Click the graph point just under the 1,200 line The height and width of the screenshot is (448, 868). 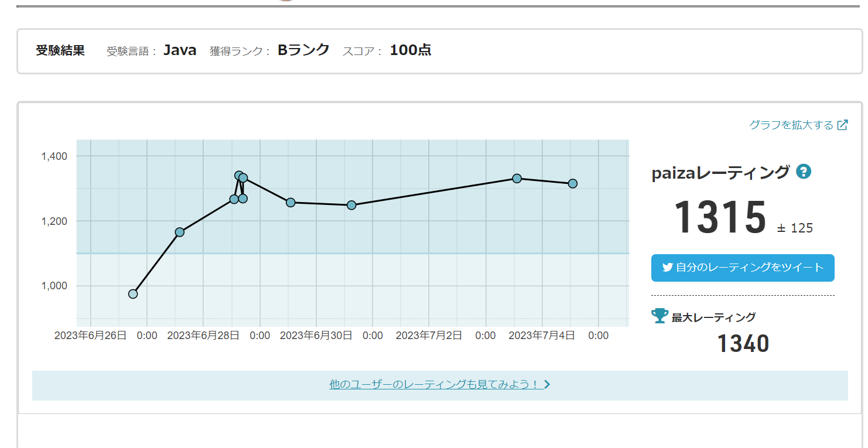[180, 232]
